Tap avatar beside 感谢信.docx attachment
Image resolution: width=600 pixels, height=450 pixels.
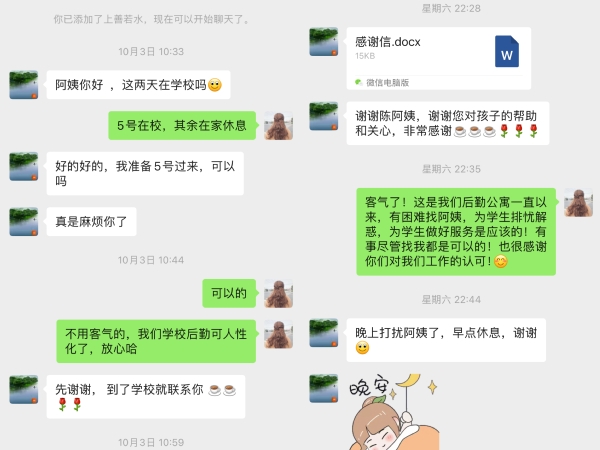[x=324, y=42]
